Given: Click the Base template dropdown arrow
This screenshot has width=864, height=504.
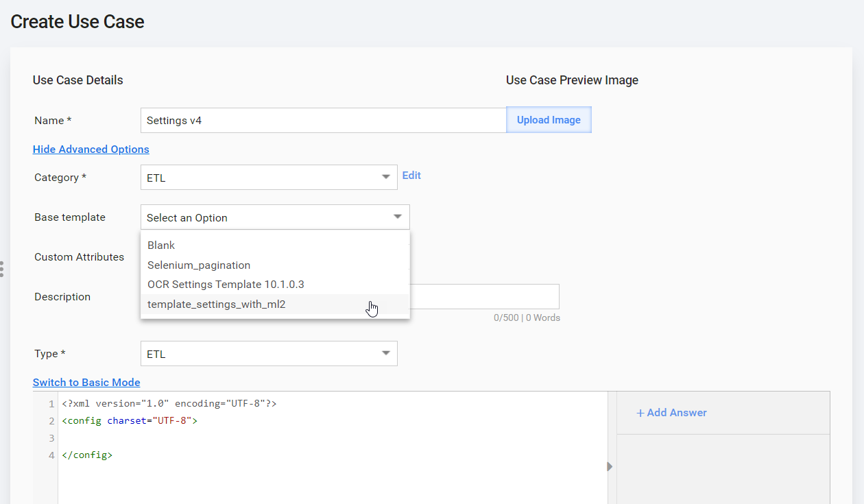Looking at the screenshot, I should (398, 217).
